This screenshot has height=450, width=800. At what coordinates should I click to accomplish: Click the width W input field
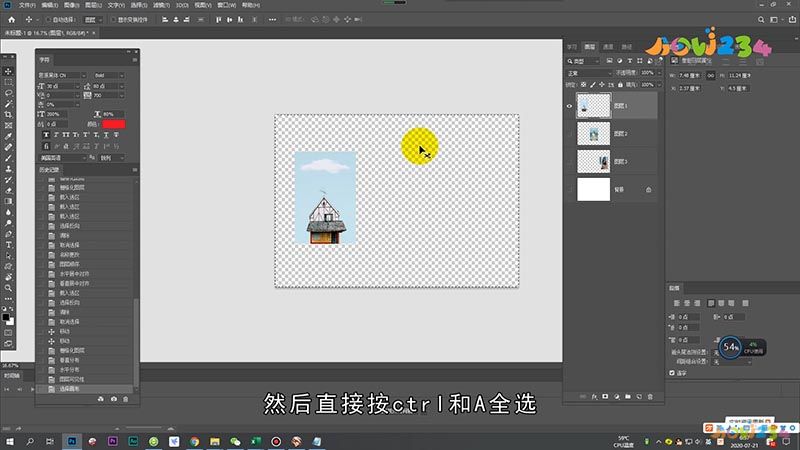(x=691, y=75)
